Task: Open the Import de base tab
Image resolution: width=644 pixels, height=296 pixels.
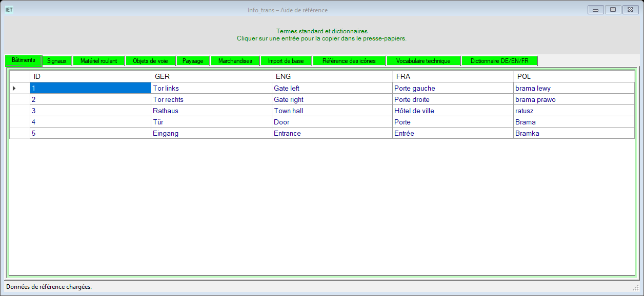Action: (286, 61)
